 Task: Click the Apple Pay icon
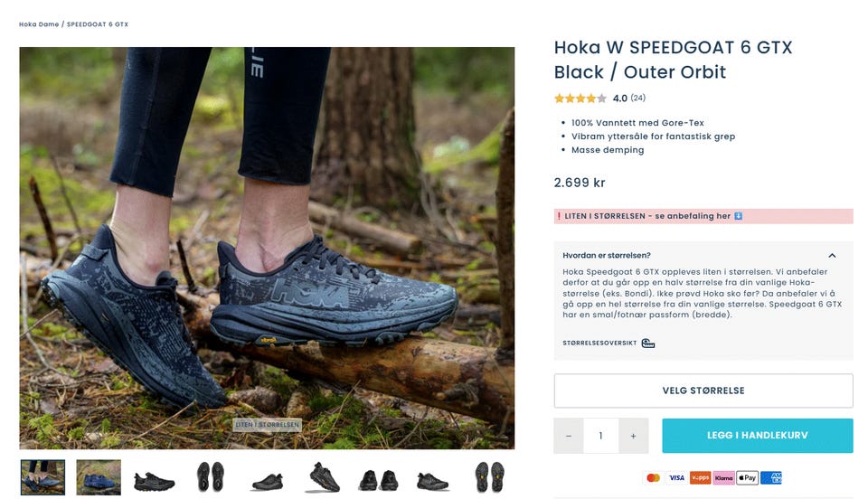click(747, 478)
